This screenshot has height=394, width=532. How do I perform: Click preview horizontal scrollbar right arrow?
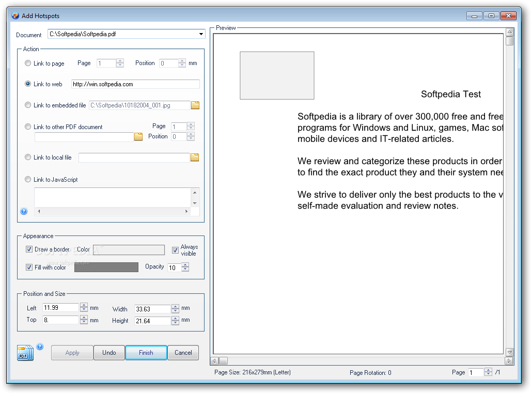[509, 361]
